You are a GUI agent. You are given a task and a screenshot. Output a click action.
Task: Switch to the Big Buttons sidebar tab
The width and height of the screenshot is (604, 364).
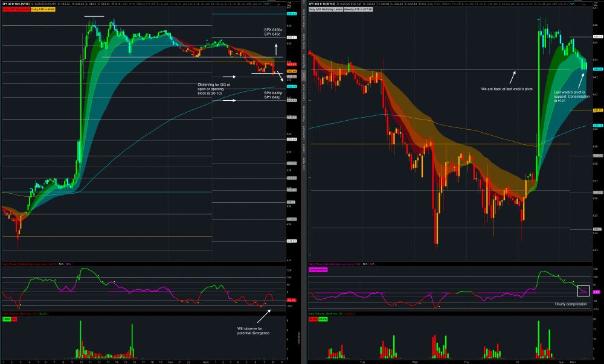[x=304, y=61]
